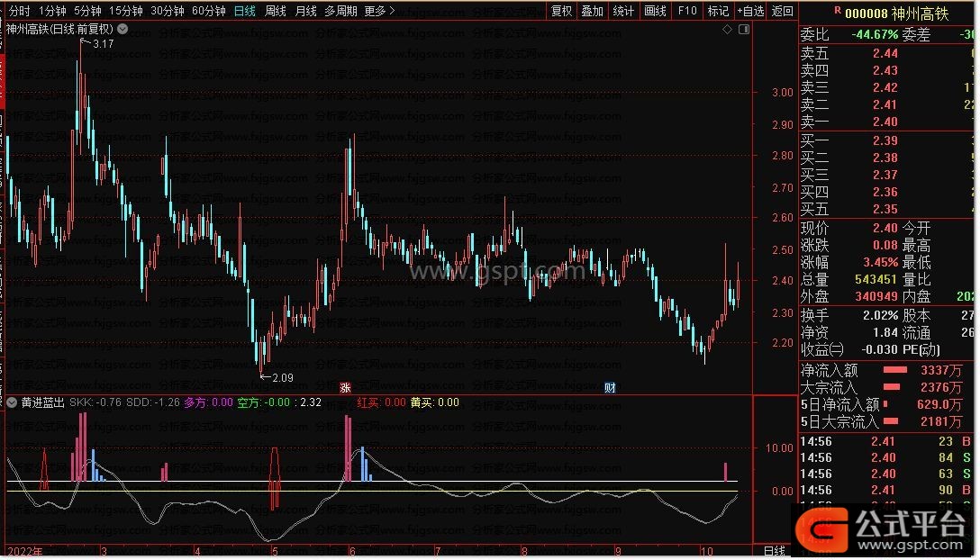
Task: Click the 换手 2.02% value
Action: pos(880,316)
